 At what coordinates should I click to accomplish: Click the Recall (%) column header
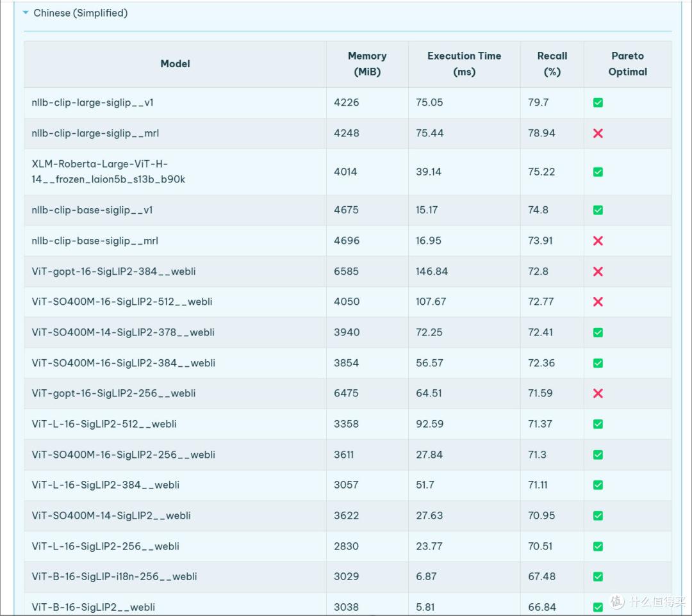(x=552, y=64)
